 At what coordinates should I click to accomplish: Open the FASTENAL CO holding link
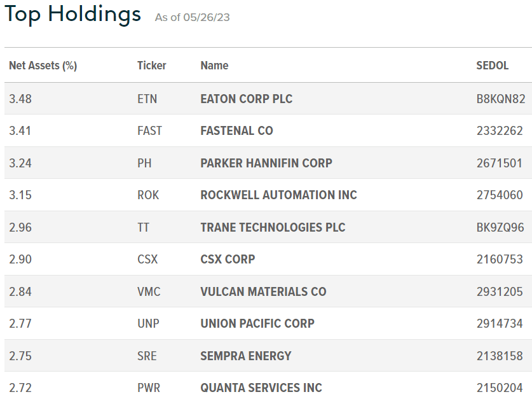click(x=236, y=130)
